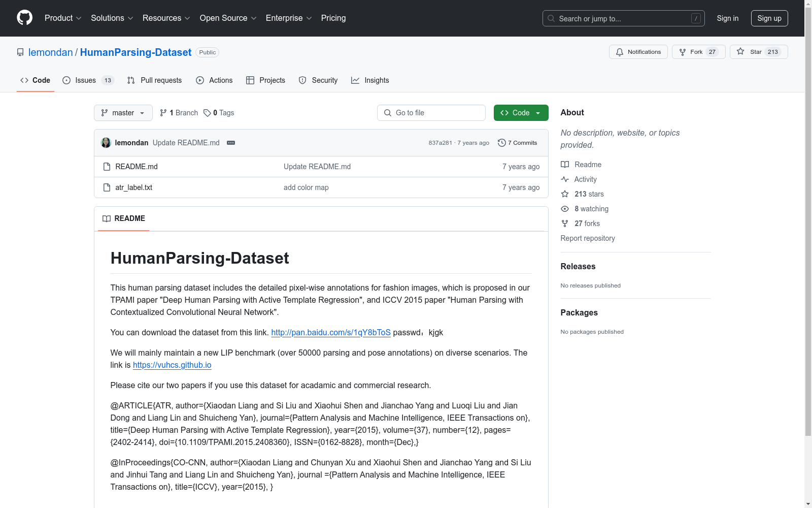Open the README.md file
This screenshot has width=812, height=508.
(137, 167)
